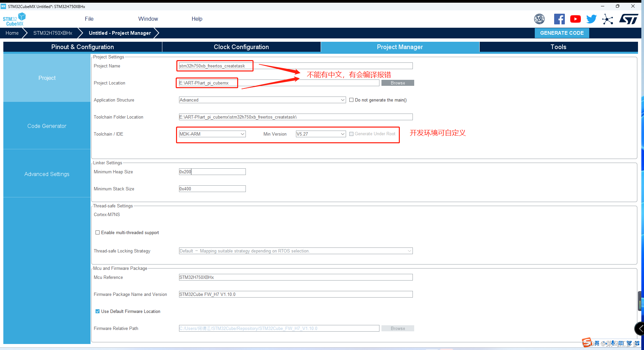Click the Mcu Reference field
644x350 pixels.
coord(296,277)
